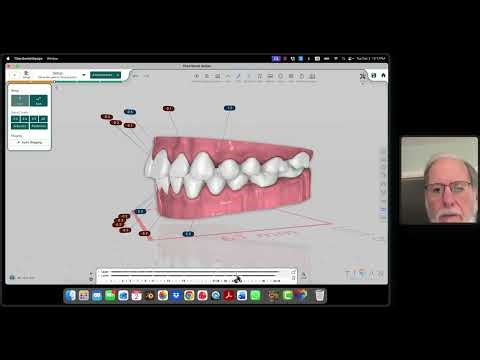
Task: Expand the Auto Shaping section
Action: (29, 142)
